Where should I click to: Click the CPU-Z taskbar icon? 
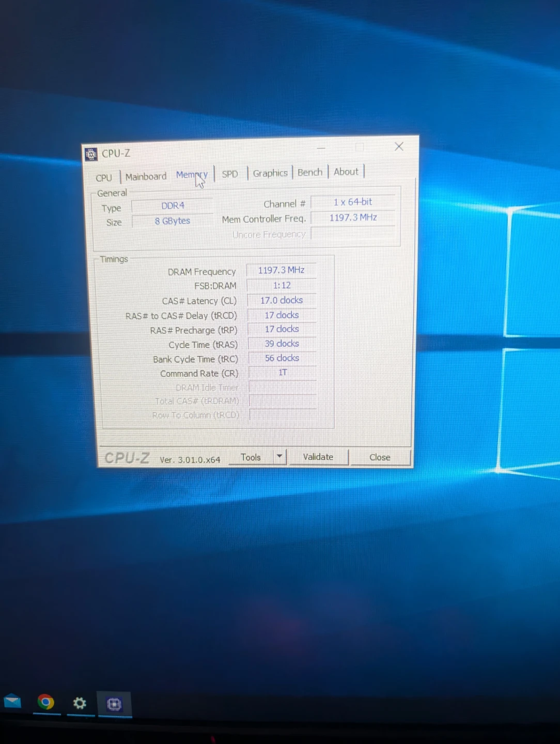[x=114, y=704]
